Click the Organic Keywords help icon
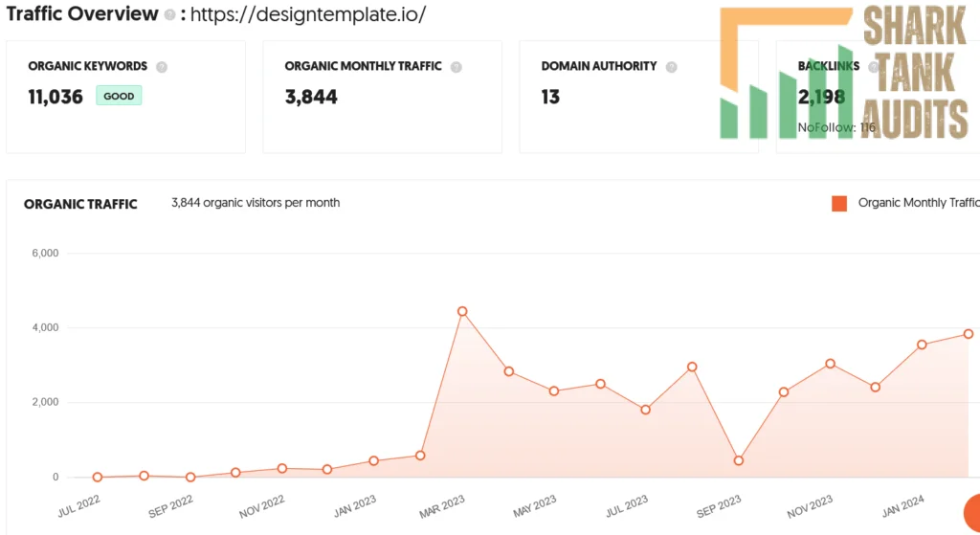This screenshot has width=980, height=535. (162, 67)
